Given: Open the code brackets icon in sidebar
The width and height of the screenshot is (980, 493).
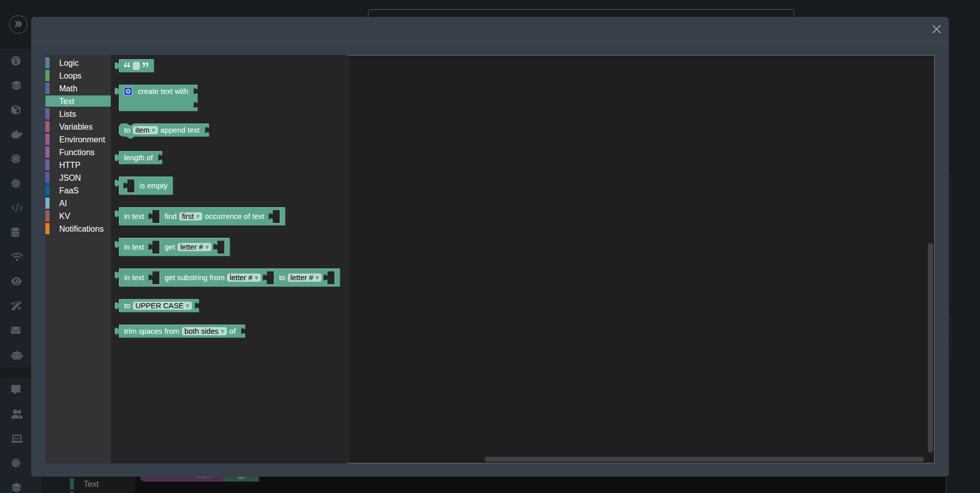Looking at the screenshot, I should (x=16, y=208).
